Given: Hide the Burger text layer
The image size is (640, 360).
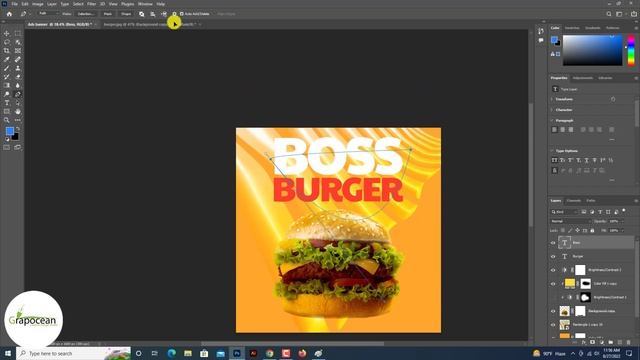Looking at the screenshot, I should [x=553, y=256].
